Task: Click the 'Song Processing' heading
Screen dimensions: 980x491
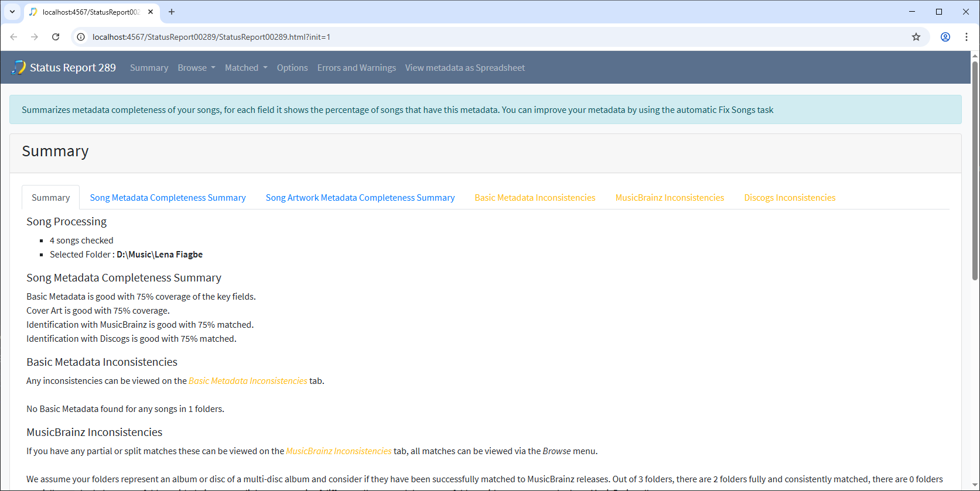Action: point(67,222)
